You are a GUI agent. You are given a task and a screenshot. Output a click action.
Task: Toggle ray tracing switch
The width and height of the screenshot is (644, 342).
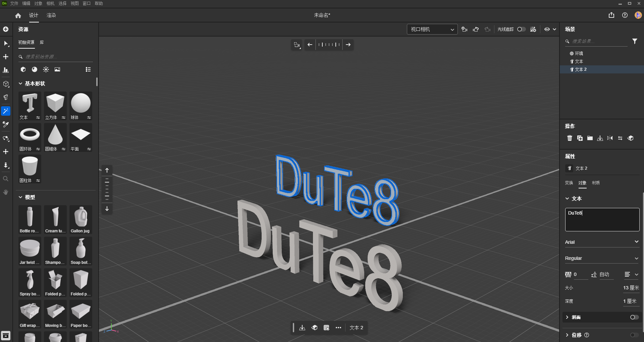(521, 30)
